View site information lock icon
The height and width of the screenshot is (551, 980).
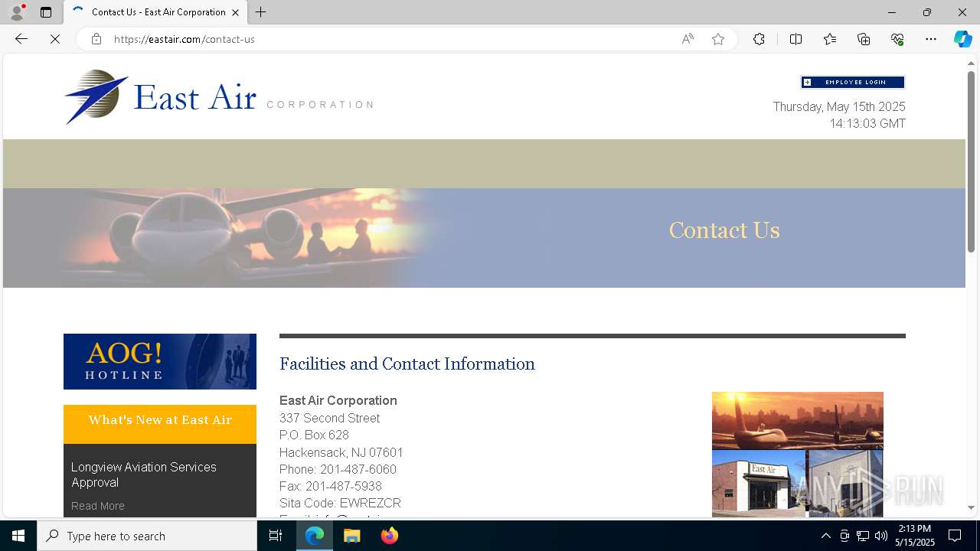tap(96, 39)
